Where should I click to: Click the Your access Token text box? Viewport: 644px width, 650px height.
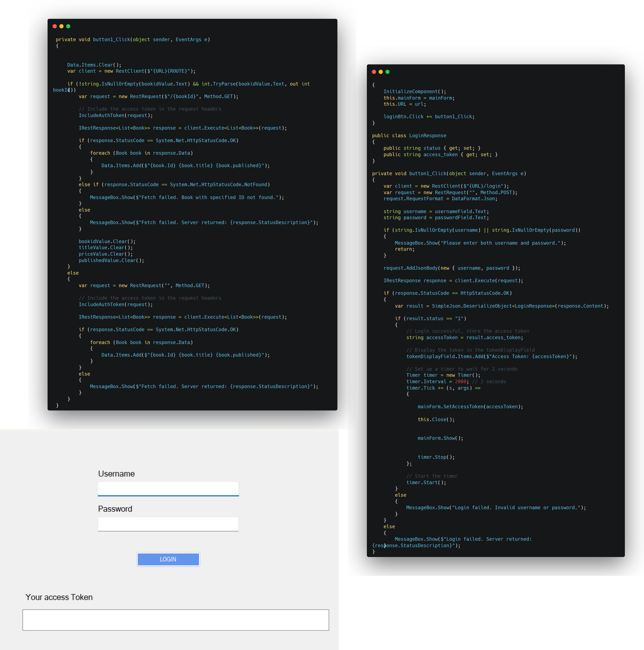pos(176,620)
